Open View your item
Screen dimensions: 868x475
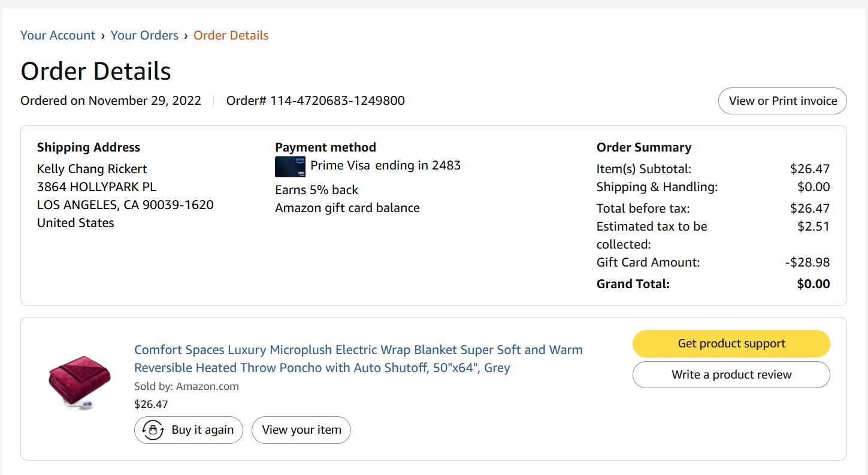coord(301,430)
